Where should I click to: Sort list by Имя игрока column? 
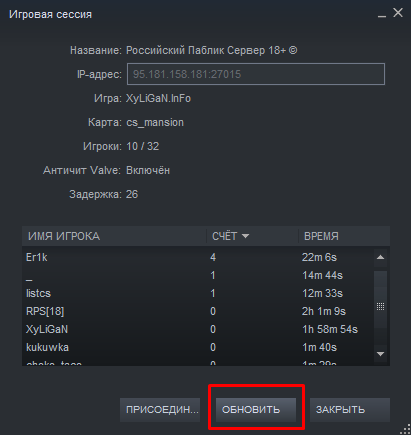(114, 236)
